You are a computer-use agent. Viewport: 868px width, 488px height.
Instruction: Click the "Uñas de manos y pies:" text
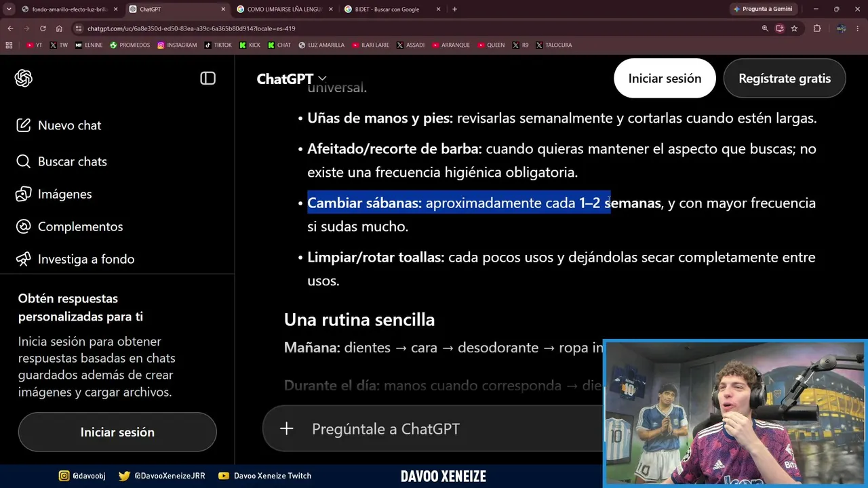click(380, 118)
